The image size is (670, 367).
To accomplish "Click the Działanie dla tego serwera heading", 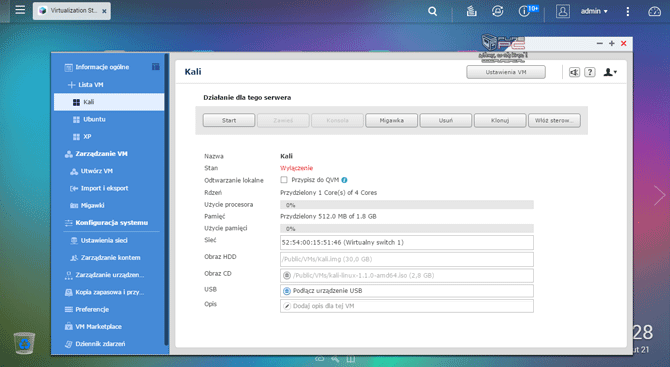I will 247,97.
